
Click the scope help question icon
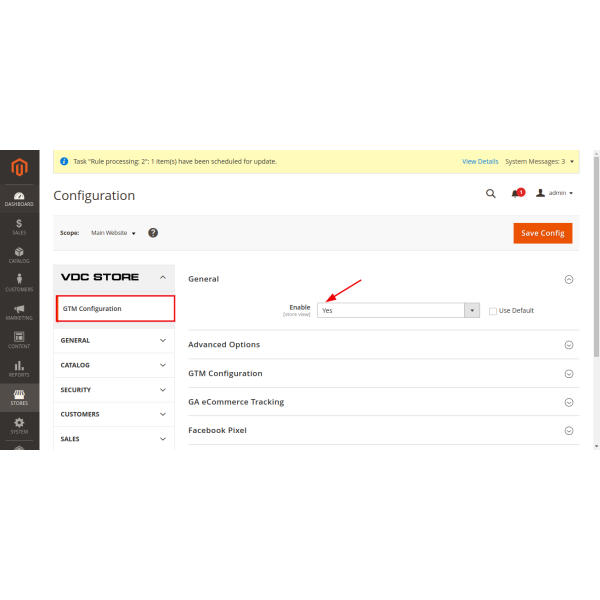coord(153,233)
